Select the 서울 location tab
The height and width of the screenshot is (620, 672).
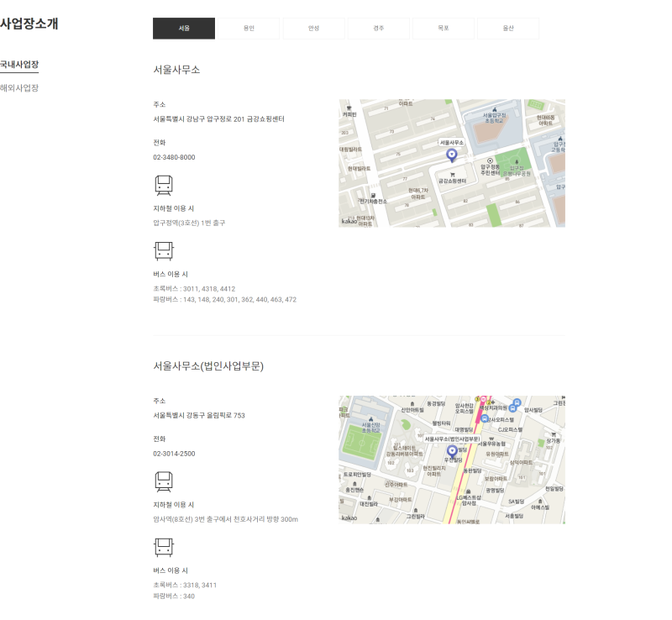tap(184, 29)
